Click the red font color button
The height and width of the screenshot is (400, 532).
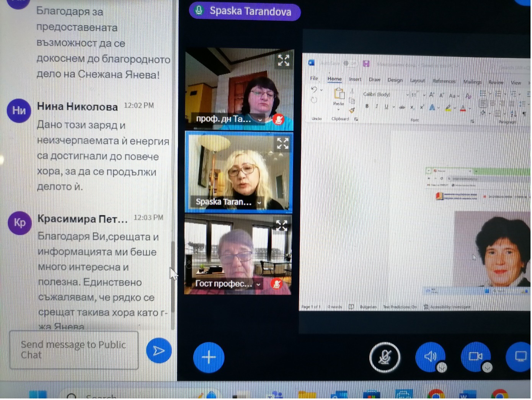pos(463,109)
